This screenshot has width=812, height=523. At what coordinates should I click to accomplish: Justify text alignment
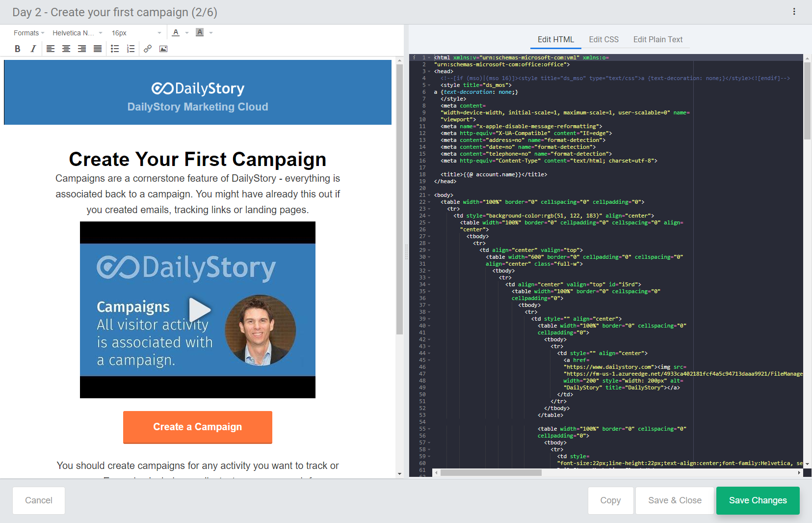pyautogui.click(x=98, y=49)
